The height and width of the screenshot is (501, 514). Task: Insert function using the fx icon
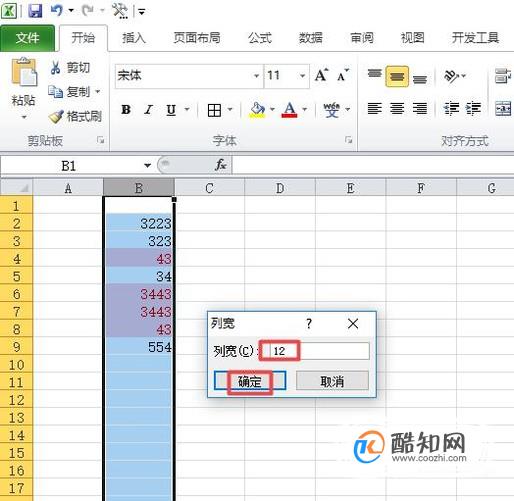pyautogui.click(x=221, y=165)
